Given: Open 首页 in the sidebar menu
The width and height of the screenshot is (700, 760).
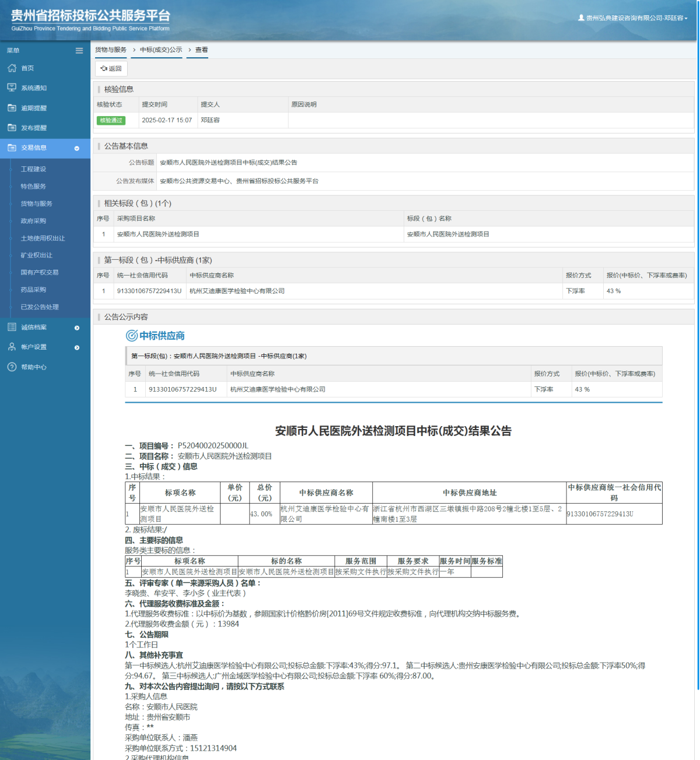Looking at the screenshot, I should tap(27, 68).
